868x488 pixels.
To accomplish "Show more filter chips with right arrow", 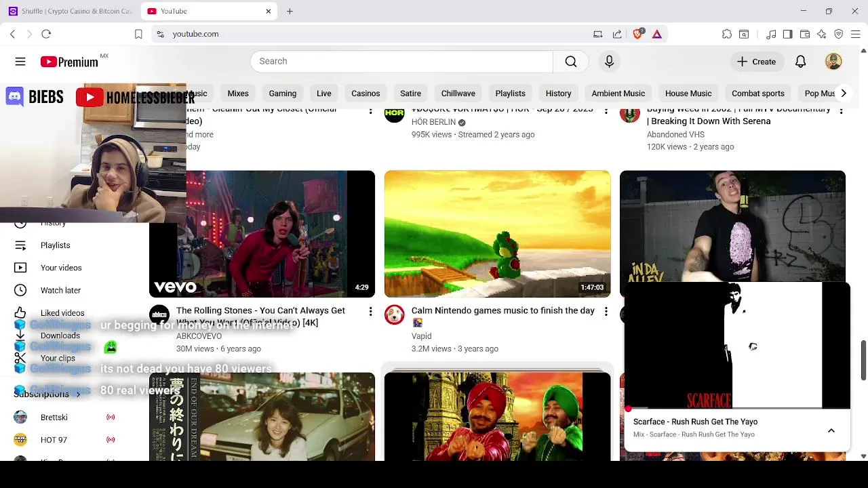I will [x=843, y=94].
